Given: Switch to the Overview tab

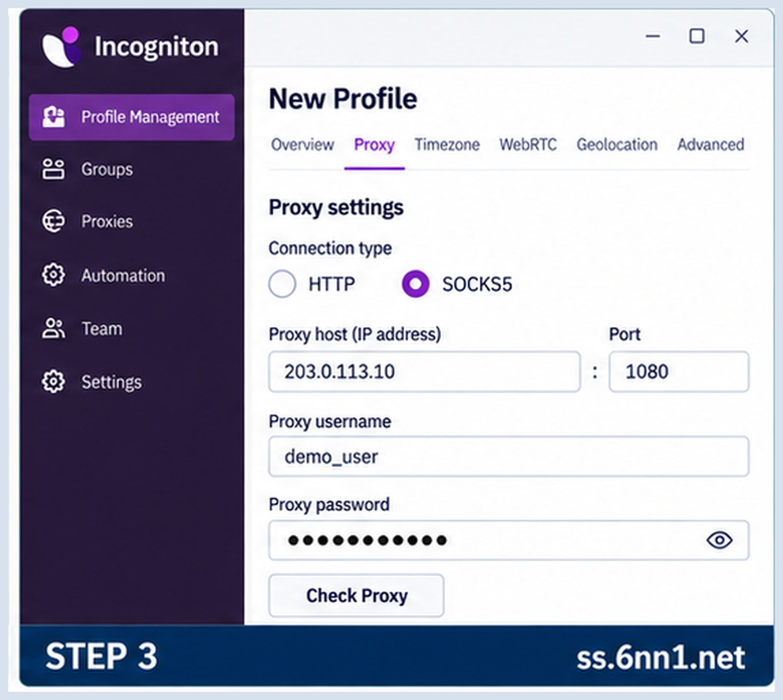Looking at the screenshot, I should (x=302, y=145).
